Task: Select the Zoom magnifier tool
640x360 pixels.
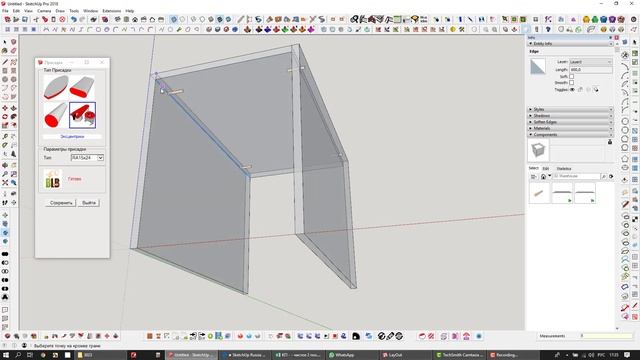Action: click(5, 174)
